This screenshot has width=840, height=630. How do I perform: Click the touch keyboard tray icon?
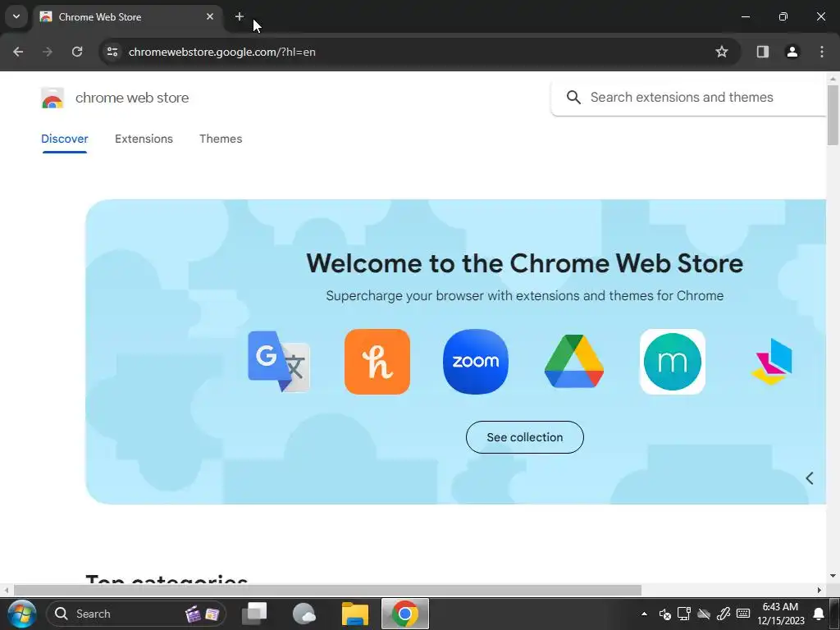point(743,614)
